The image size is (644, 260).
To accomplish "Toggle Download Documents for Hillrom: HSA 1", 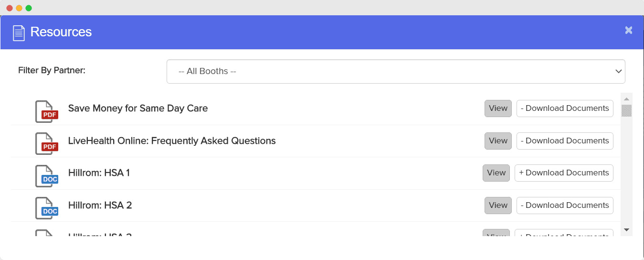I will tap(564, 173).
